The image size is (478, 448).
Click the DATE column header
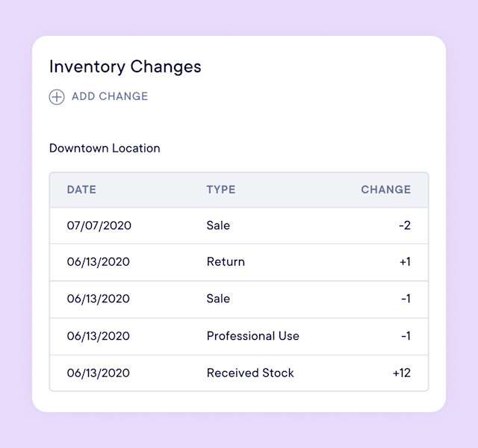point(81,190)
